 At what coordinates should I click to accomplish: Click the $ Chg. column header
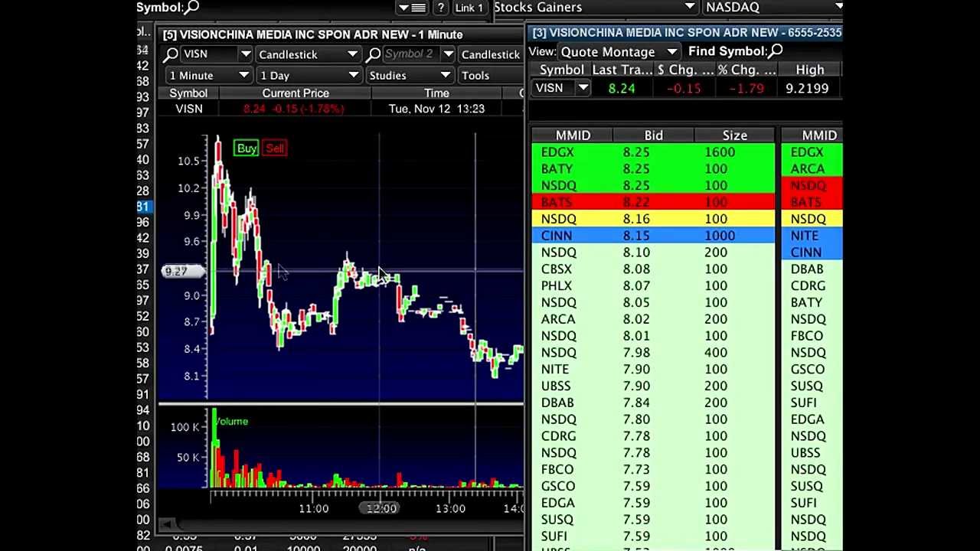point(684,70)
